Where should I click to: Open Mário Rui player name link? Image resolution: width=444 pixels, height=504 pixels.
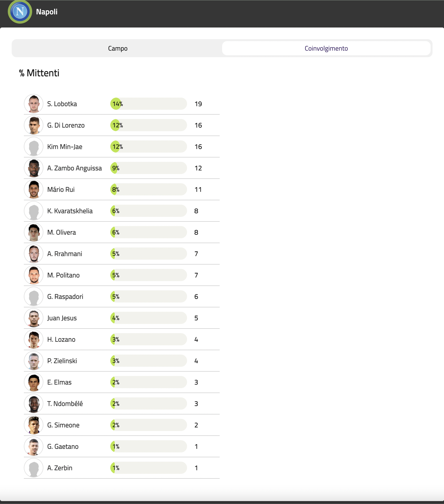(61, 190)
